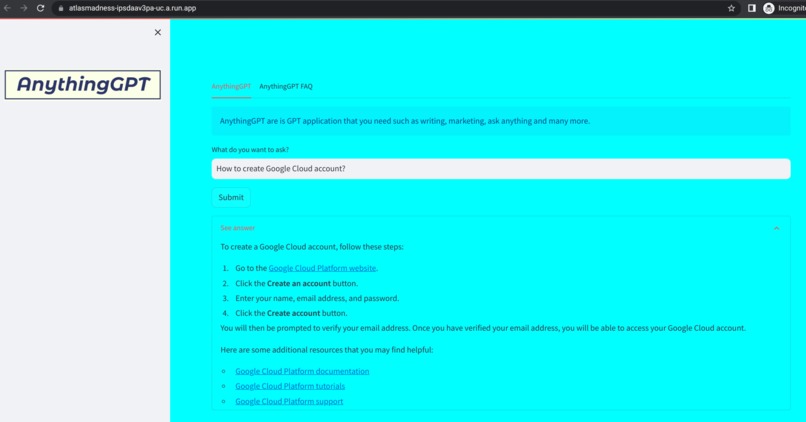This screenshot has height=422, width=806.
Task: Close the sidebar with the X icon
Action: 158,32
